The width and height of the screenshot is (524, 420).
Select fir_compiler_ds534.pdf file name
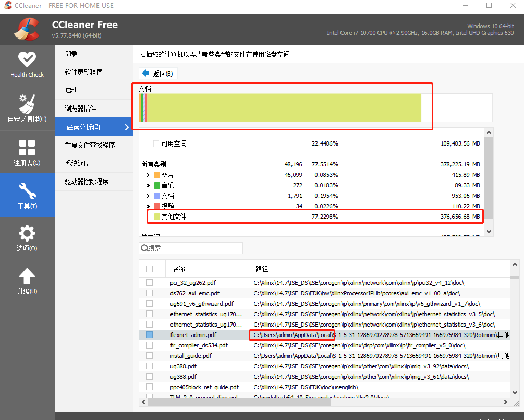[199, 345]
